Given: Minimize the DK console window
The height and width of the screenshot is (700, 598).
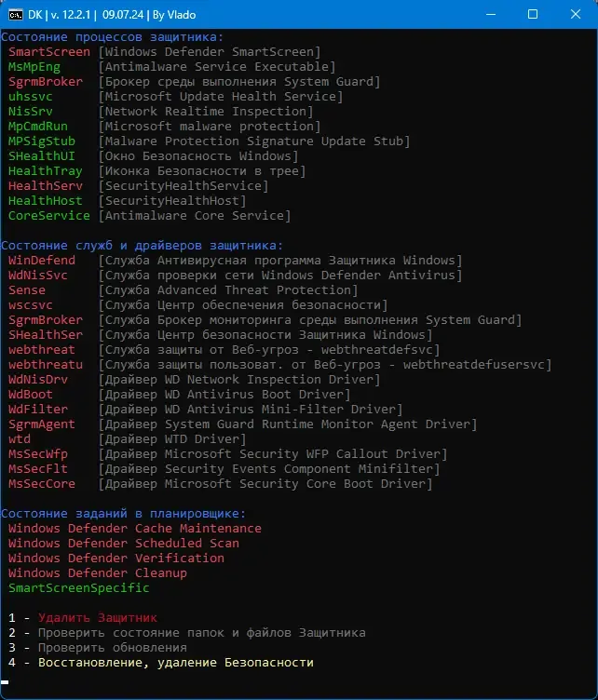Looking at the screenshot, I should pos(488,15).
